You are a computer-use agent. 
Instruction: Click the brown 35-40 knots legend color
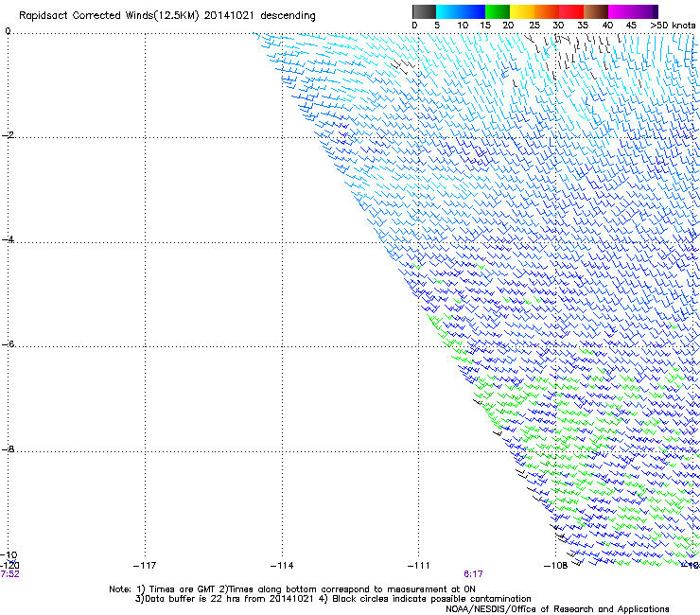(x=595, y=11)
